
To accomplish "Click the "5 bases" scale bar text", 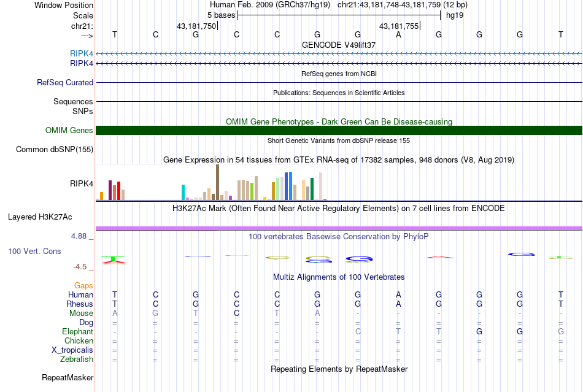I will pos(221,15).
